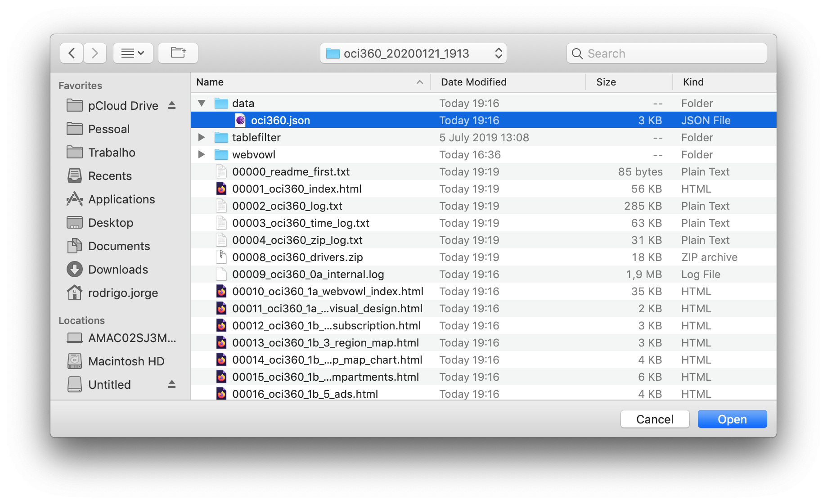Focus the Search field
Screen dimensions: 827x504
(x=666, y=53)
